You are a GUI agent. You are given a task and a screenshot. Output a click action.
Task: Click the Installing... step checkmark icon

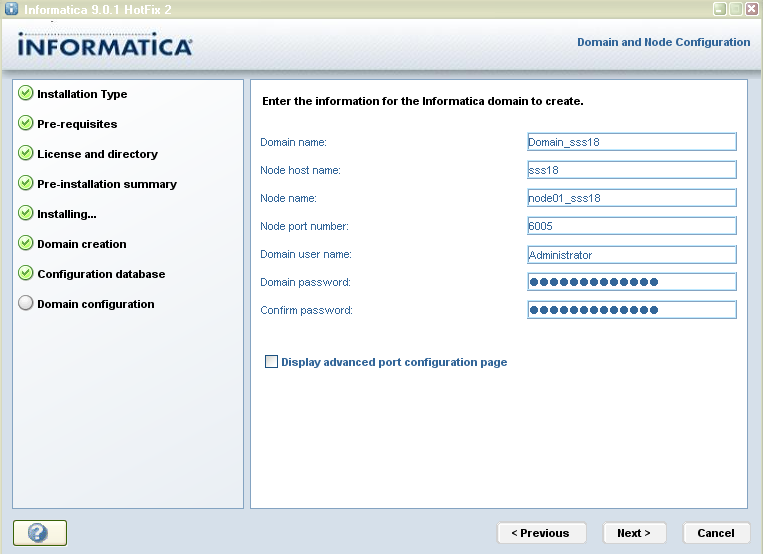(x=26, y=213)
